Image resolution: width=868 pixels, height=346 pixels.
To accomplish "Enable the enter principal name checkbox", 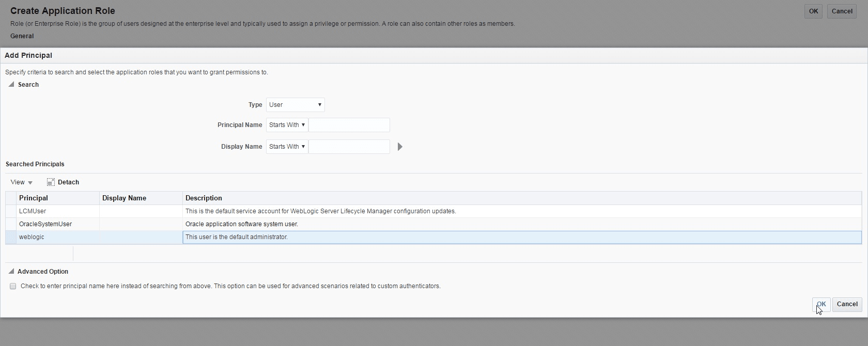I will pos(13,286).
